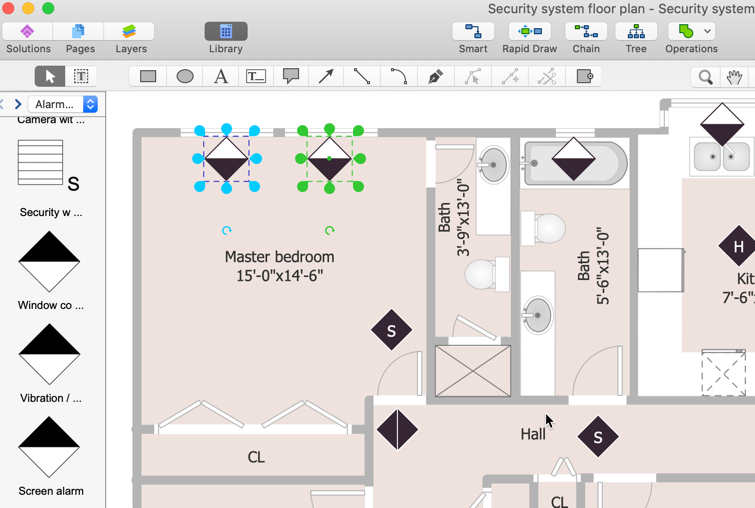Screen dimensions: 755x508
Task: Select the Arc tool
Action: pos(398,76)
